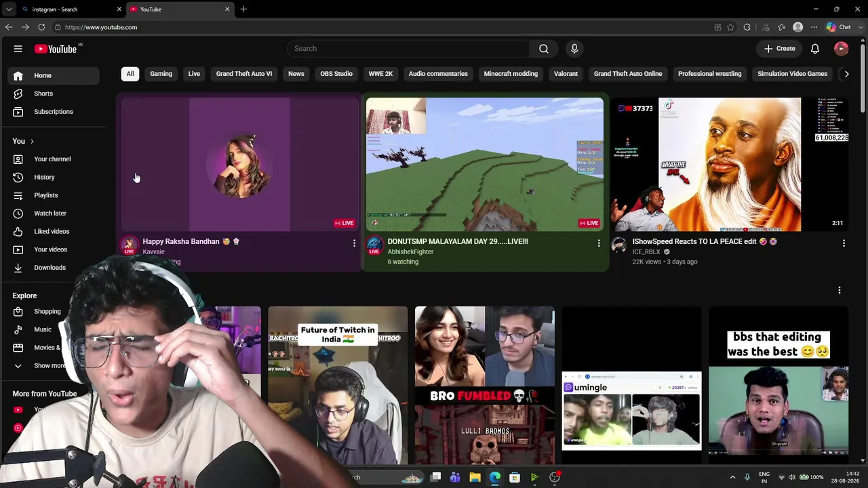Open the 'Future of Twitch in India' Short
868x488 pixels.
pos(338,385)
